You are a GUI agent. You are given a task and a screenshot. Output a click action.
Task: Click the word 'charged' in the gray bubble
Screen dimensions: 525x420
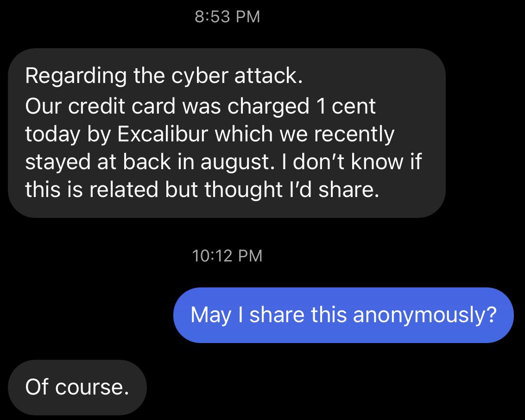click(x=268, y=107)
